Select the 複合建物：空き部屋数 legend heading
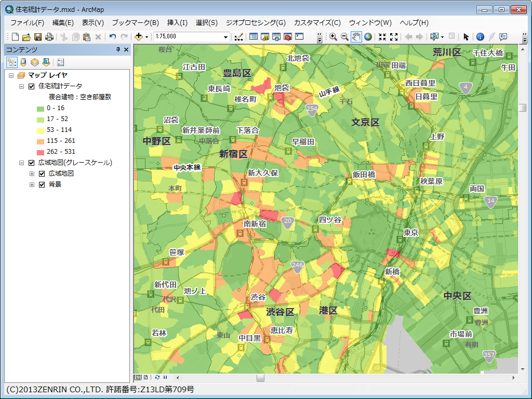This screenshot has width=532, height=399. 80,97
